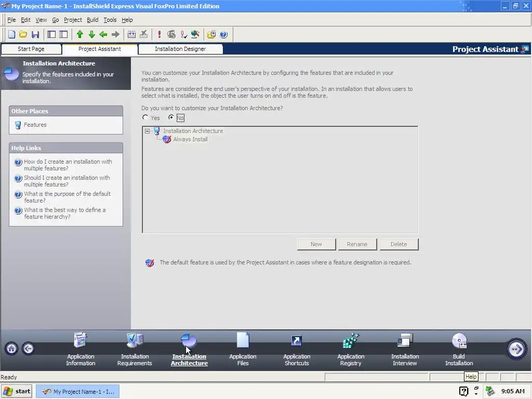
Task: Save the project with the floppy disk icon
Action: [x=35, y=34]
